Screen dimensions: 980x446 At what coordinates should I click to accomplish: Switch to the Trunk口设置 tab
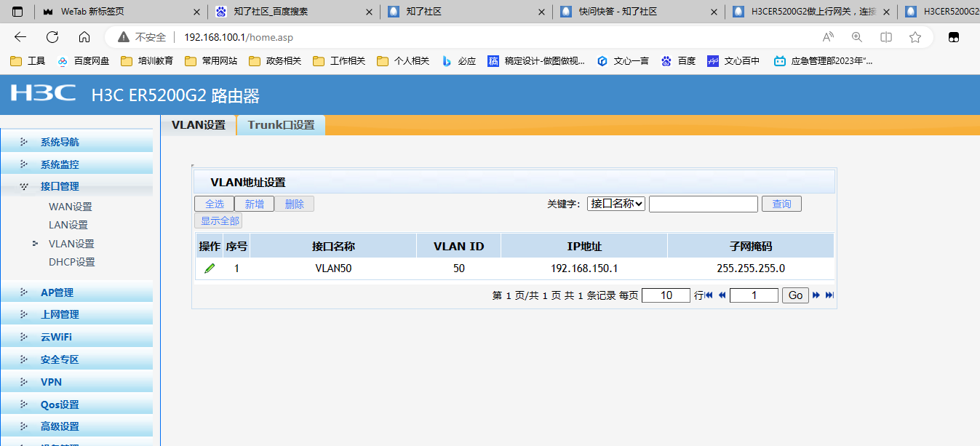point(281,125)
